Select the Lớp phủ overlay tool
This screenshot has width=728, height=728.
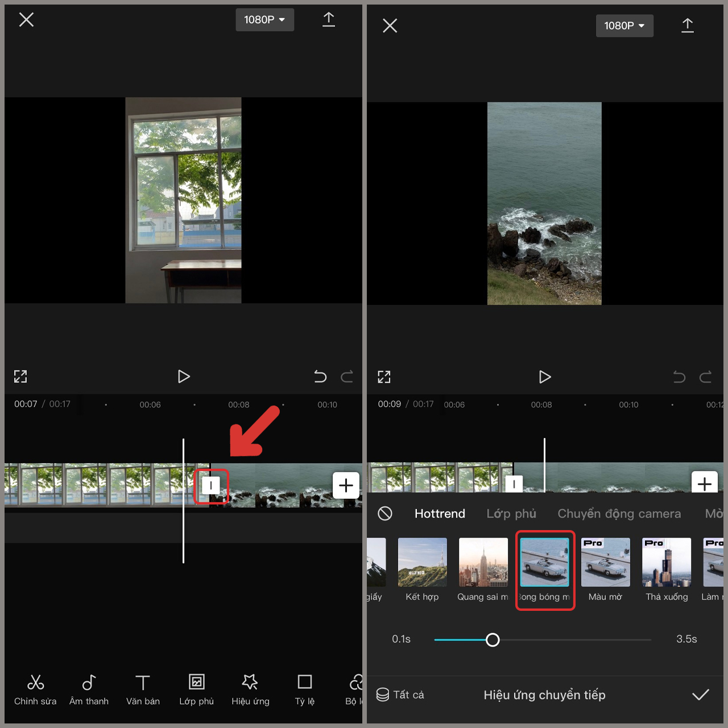tap(197, 689)
